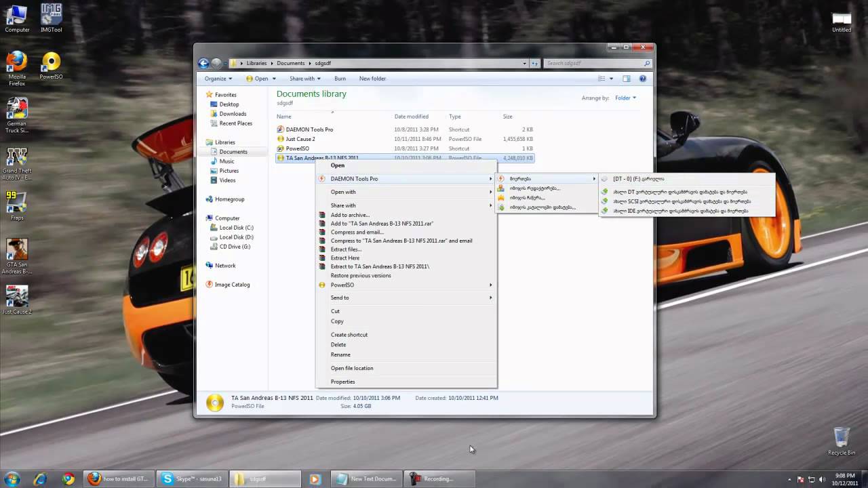Click the Explorer help question mark icon

(643, 79)
